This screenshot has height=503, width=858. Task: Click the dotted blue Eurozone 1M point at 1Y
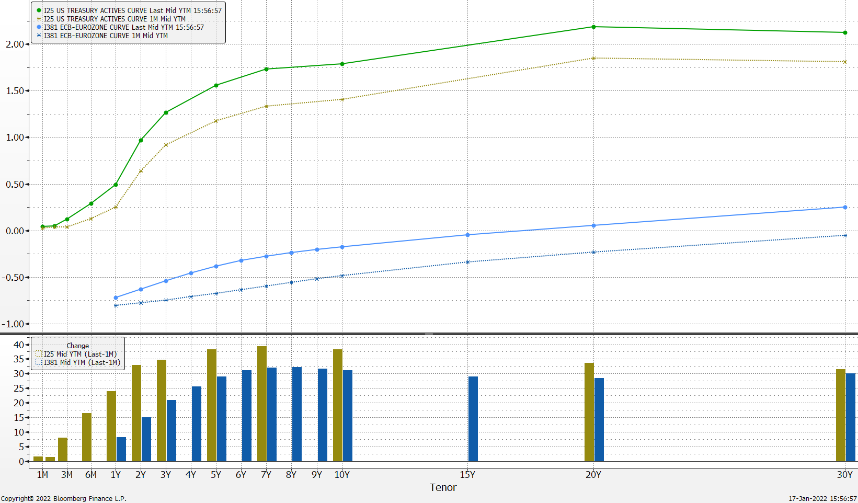pos(115,305)
